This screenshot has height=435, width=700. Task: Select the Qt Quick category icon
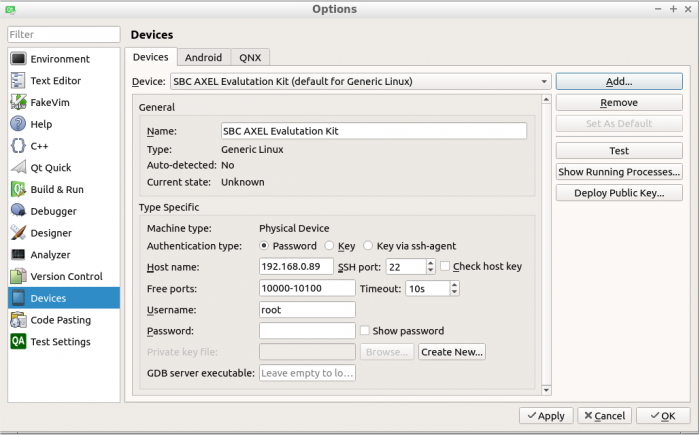pos(18,168)
